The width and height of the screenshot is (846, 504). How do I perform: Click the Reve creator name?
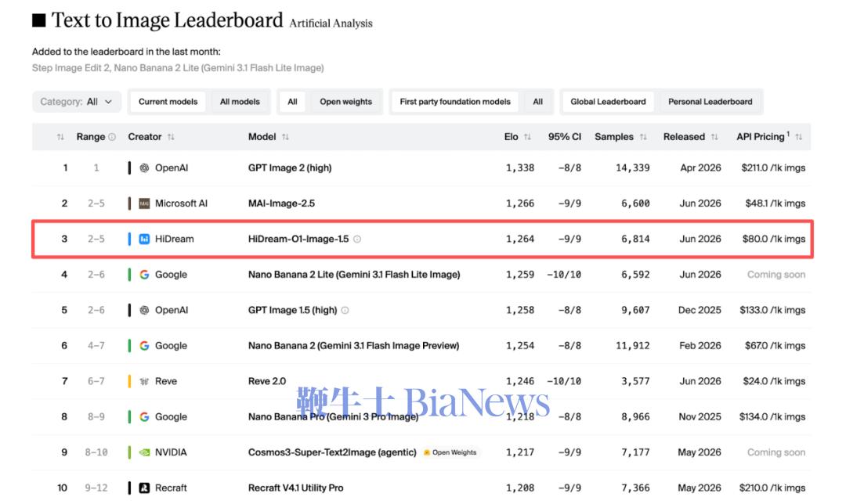tap(166, 381)
